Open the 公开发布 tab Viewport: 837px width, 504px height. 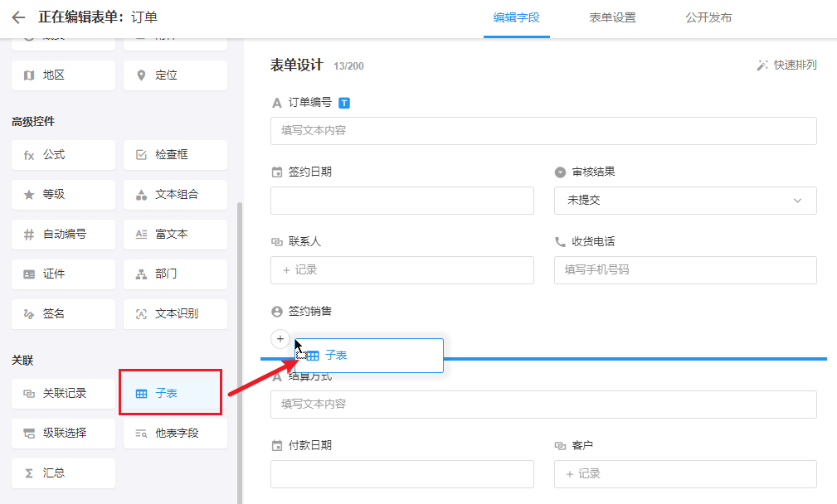pyautogui.click(x=708, y=17)
